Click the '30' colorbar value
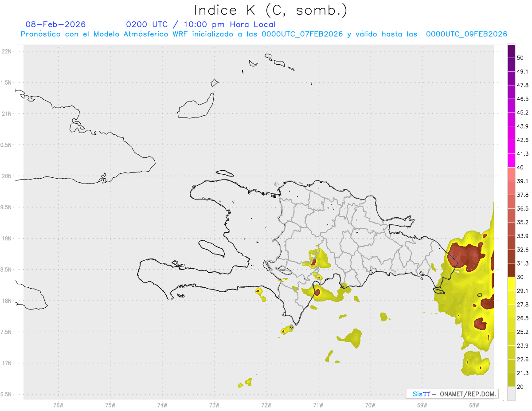 (520, 277)
